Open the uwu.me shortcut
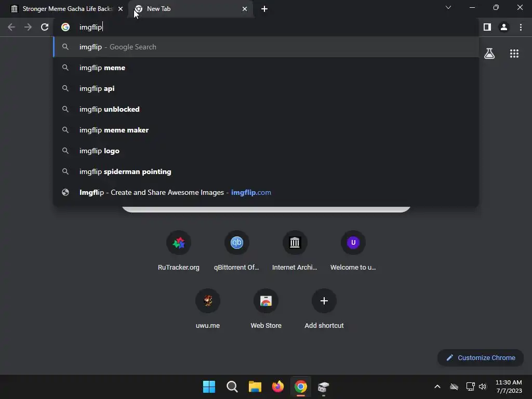Viewport: 532px width, 399px height. (x=208, y=309)
